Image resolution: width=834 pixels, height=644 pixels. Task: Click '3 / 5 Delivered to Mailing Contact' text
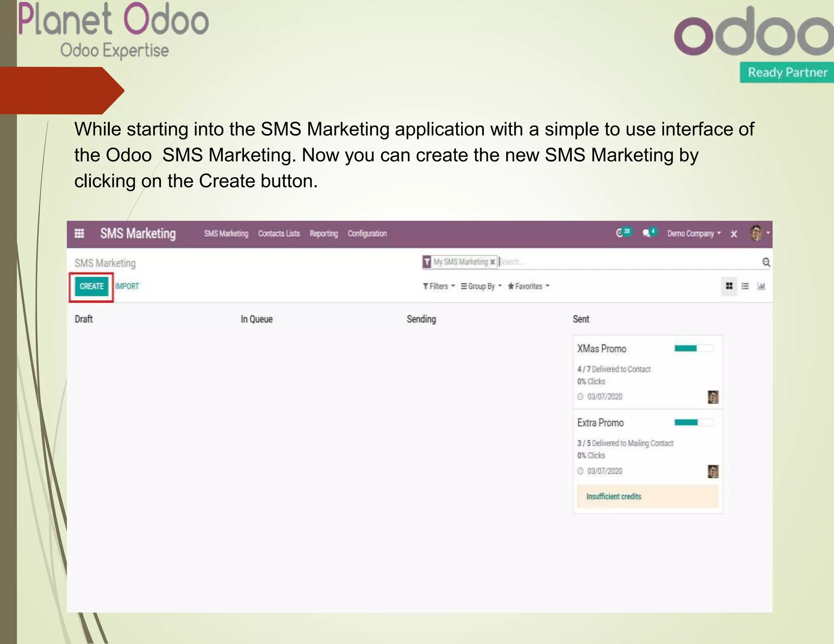coord(625,443)
